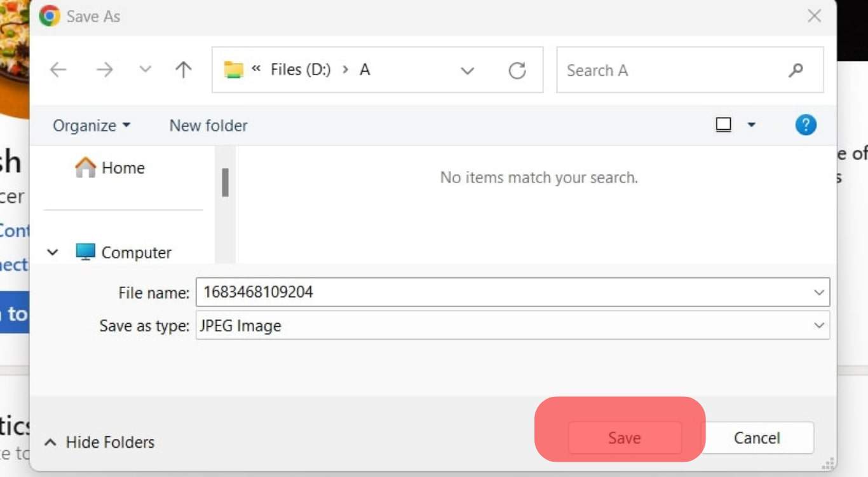
Task: Open the Save as type dropdown
Action: click(x=818, y=326)
